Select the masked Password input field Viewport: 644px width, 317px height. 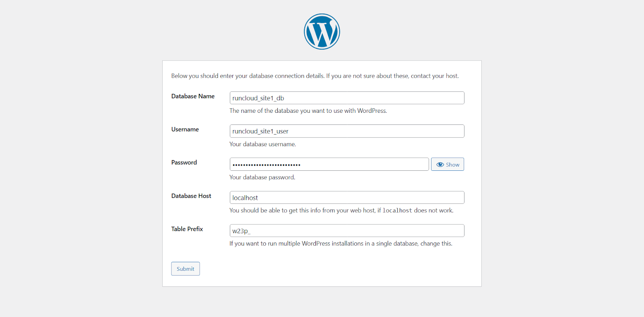(x=329, y=164)
